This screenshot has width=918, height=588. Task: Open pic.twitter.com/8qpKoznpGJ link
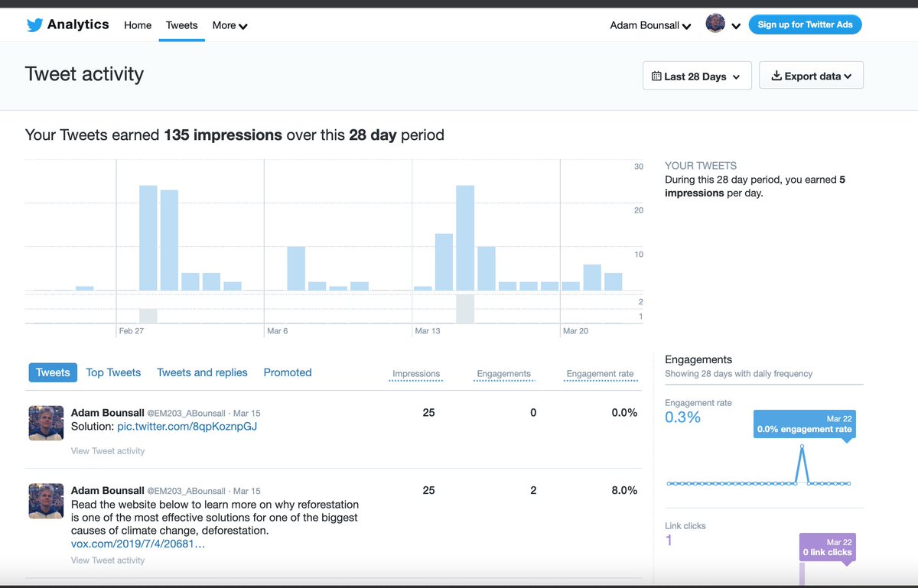coord(187,426)
